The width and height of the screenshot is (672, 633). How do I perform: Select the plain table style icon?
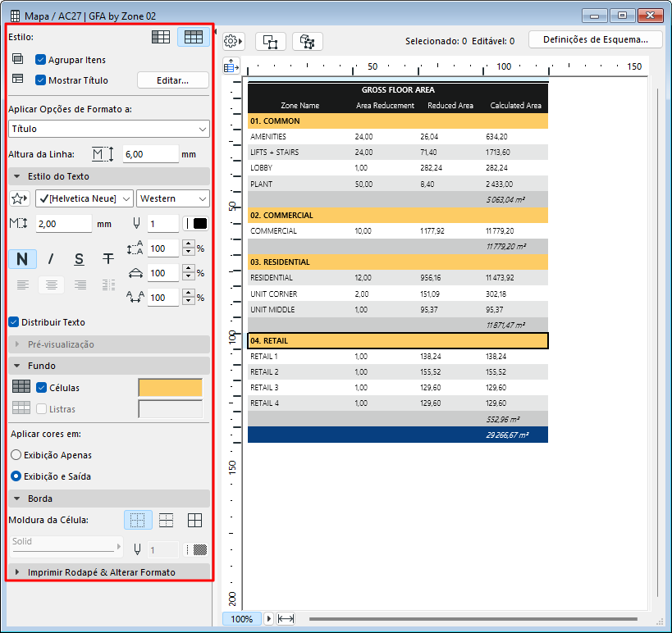pyautogui.click(x=161, y=37)
